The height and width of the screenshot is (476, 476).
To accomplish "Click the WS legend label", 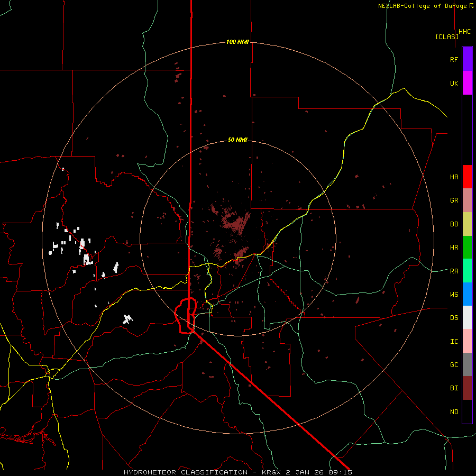I will [454, 294].
